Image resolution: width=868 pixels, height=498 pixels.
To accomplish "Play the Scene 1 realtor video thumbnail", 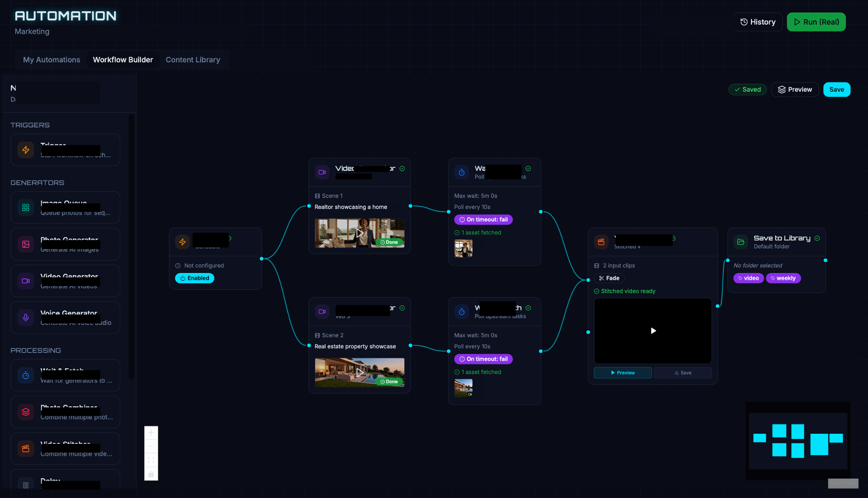I will tap(359, 233).
